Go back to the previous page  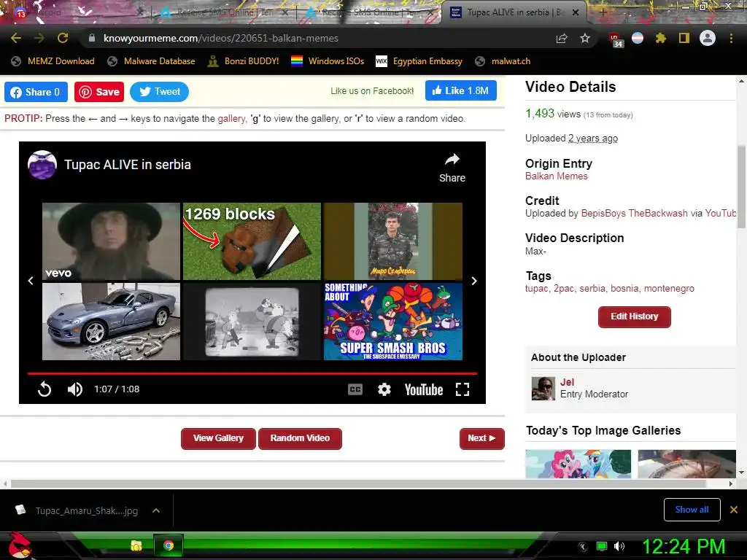coord(16,38)
